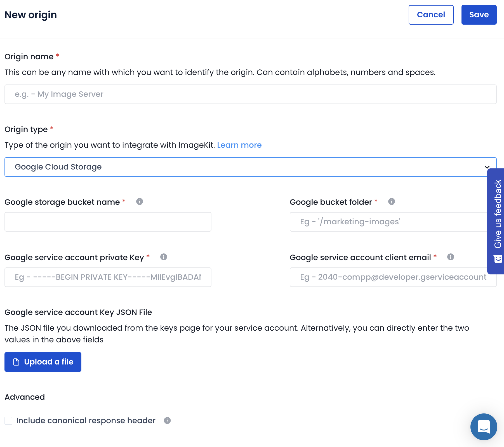Click info icon beside Google bucket folder
The width and height of the screenshot is (504, 447).
(x=392, y=201)
